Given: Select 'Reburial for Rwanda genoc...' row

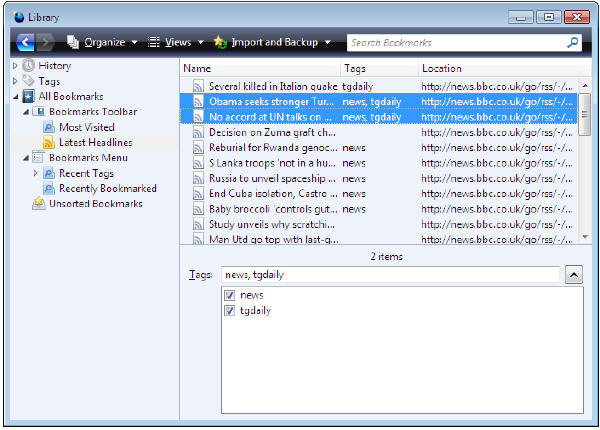Looking at the screenshot, I should (379, 148).
